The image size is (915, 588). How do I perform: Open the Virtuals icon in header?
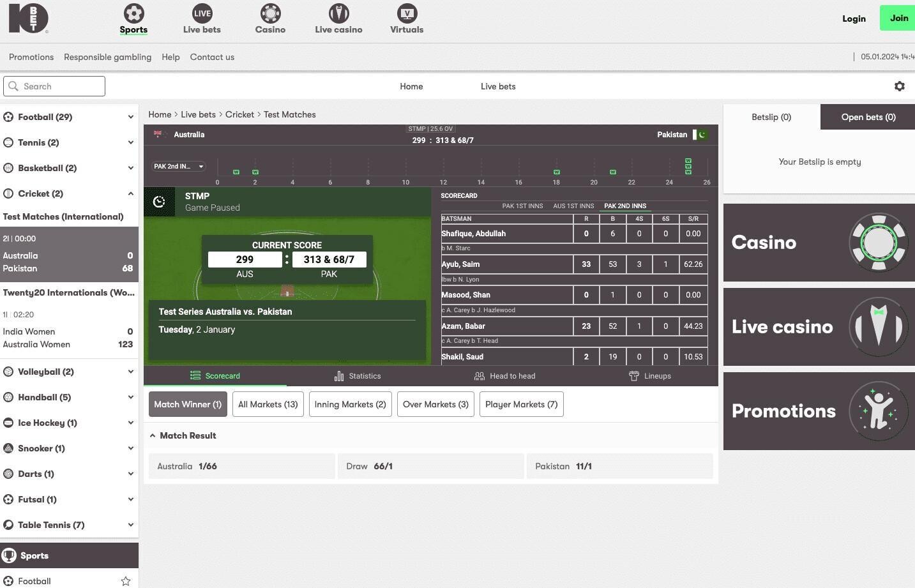click(x=407, y=13)
